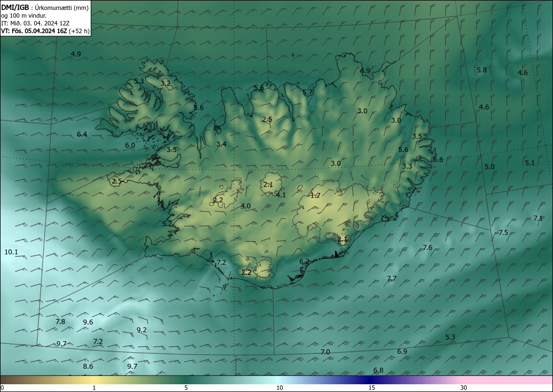Click the 6.2 value on the southeast coast
The image size is (553, 392).
coord(304,262)
